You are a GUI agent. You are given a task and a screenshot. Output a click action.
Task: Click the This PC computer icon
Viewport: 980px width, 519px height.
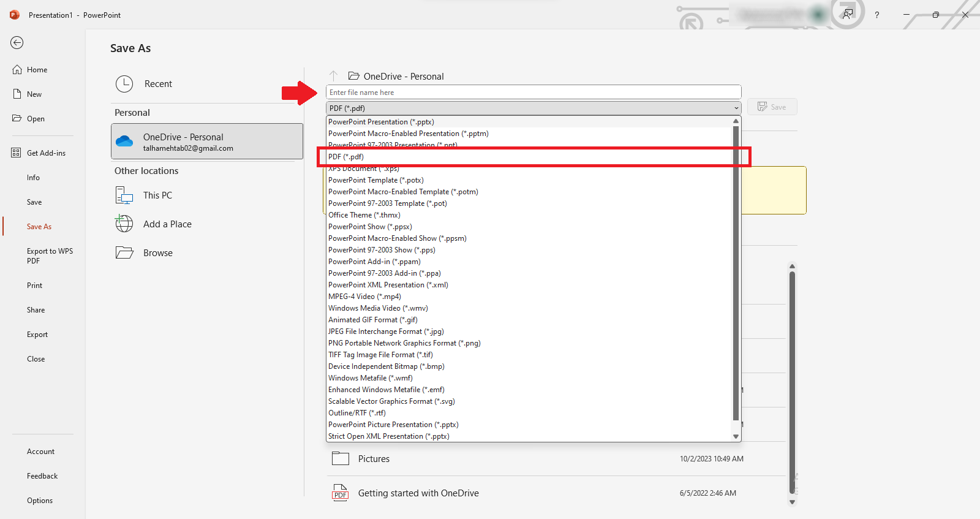[124, 195]
